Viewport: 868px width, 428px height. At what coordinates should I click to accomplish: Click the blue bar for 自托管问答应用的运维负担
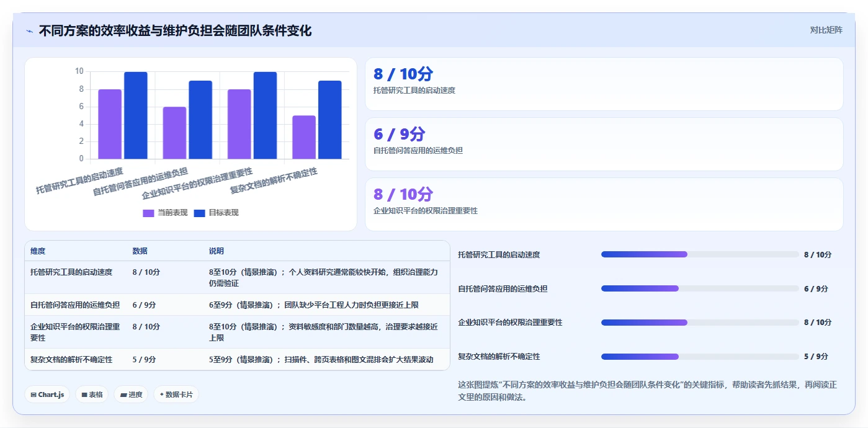(x=200, y=120)
